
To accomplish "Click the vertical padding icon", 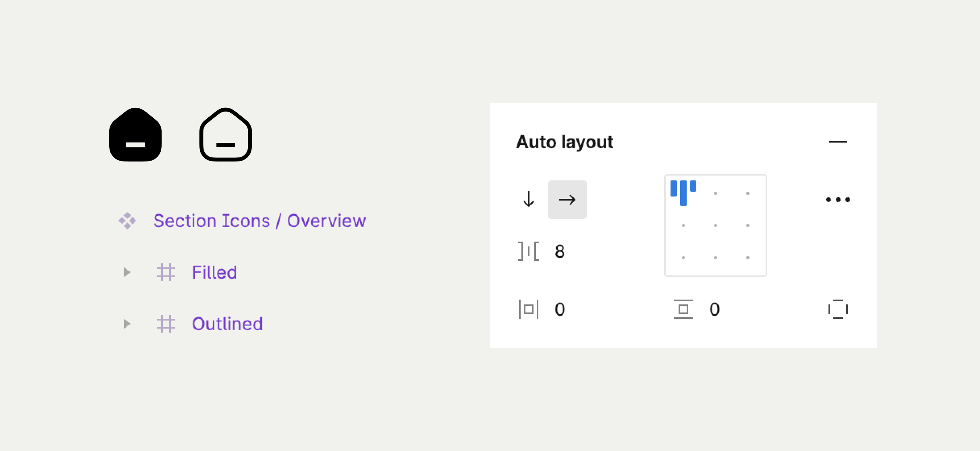I will pyautogui.click(x=683, y=309).
